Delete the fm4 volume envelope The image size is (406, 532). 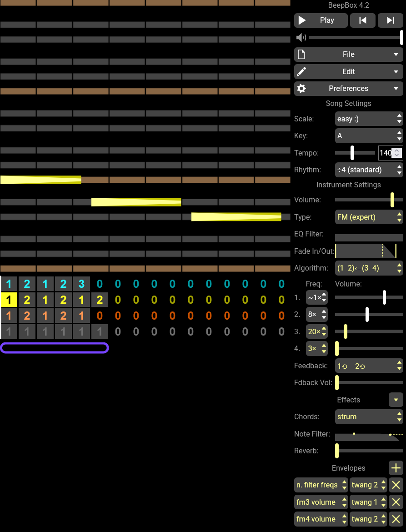(396, 519)
